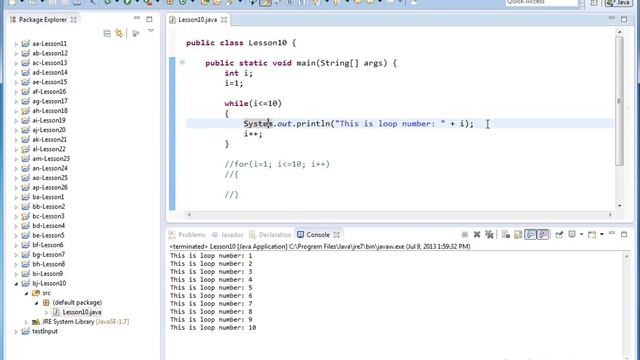The height and width of the screenshot is (360, 640).
Task: Click the JRE System Library icon
Action: (36, 322)
